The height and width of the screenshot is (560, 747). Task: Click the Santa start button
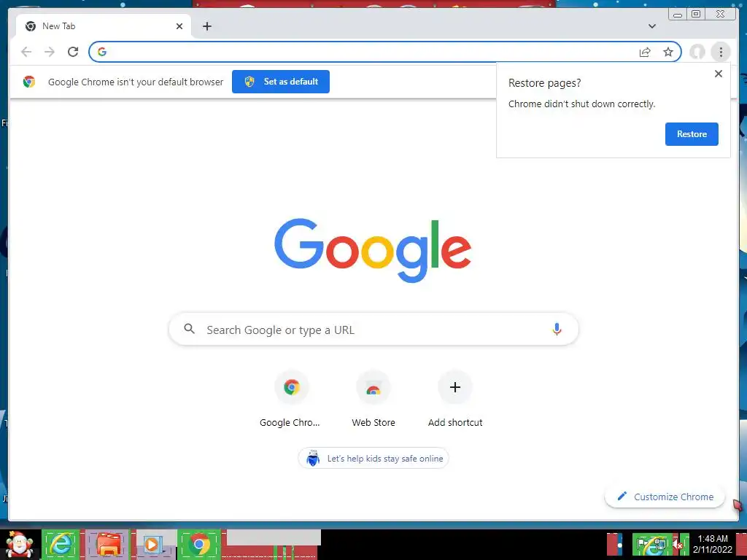click(19, 544)
